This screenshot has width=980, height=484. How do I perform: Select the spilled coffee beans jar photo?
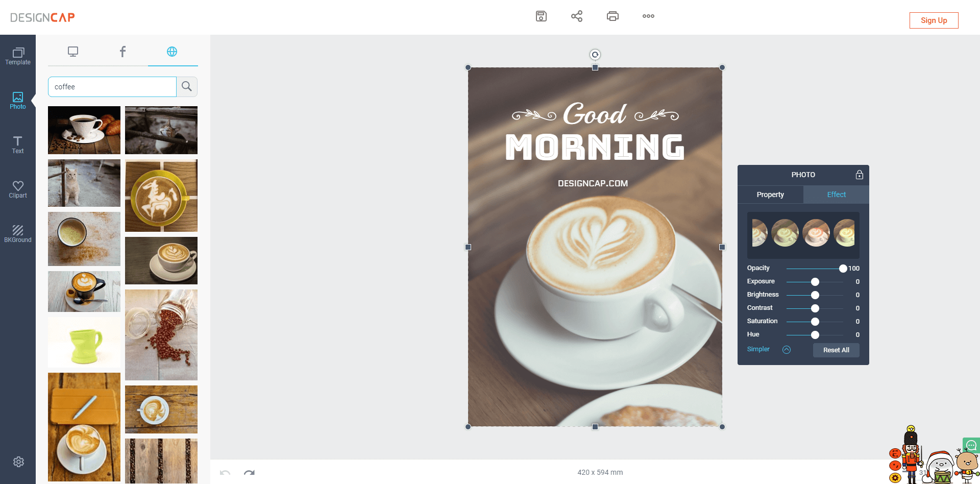(x=161, y=335)
